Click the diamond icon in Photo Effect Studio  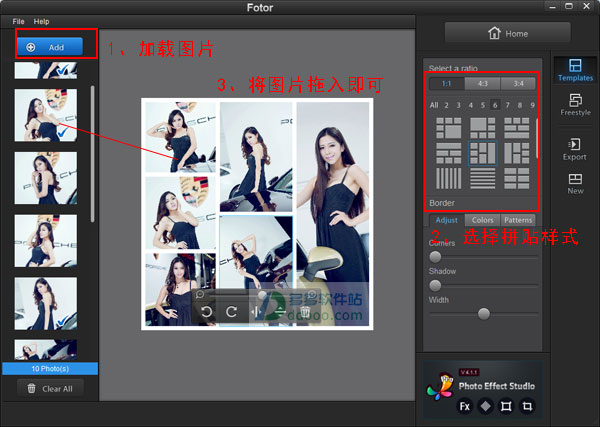[x=485, y=406]
